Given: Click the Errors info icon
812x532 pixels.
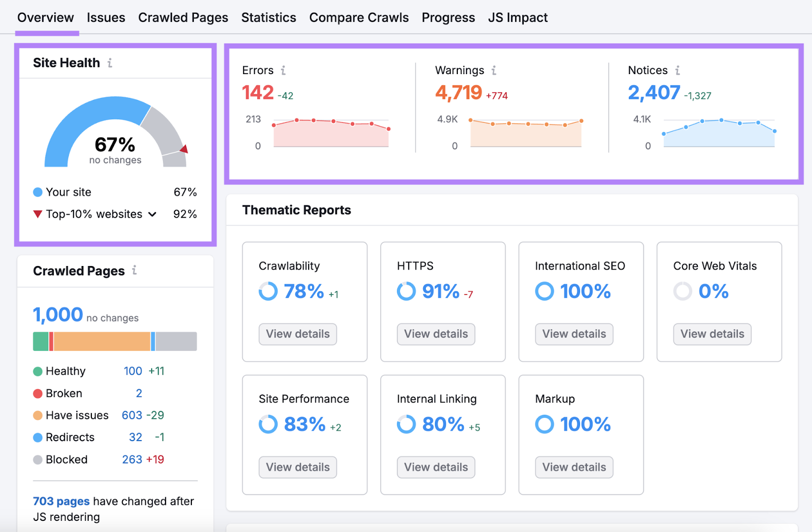Looking at the screenshot, I should (283, 71).
